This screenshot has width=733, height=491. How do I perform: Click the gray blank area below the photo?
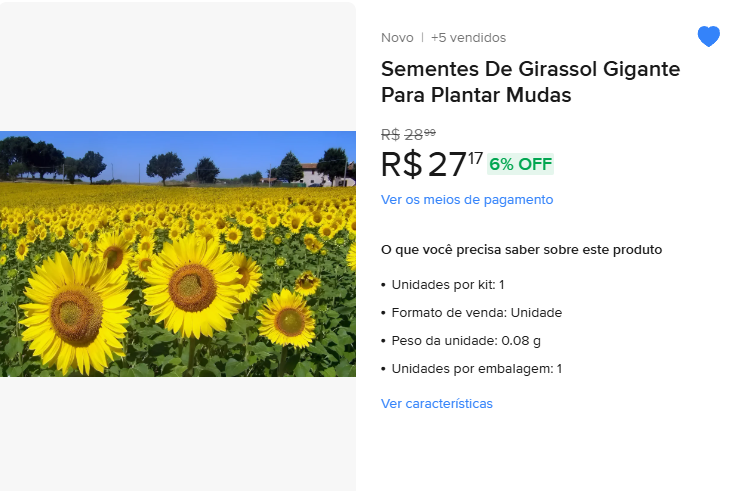(178, 433)
